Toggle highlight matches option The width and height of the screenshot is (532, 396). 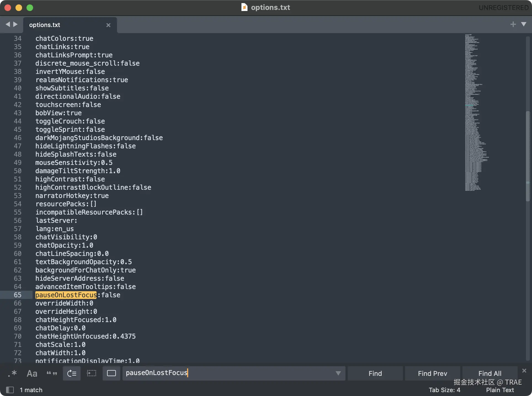111,373
